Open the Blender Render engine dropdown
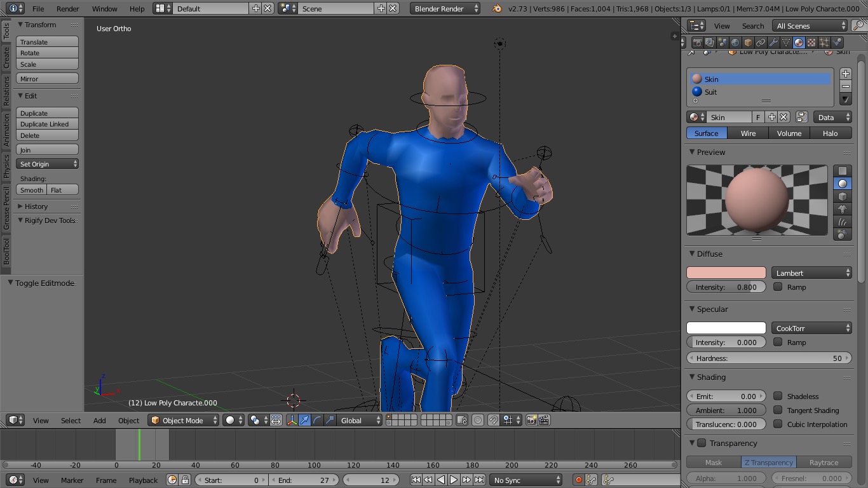Screen dimensions: 868x488 [445, 8]
